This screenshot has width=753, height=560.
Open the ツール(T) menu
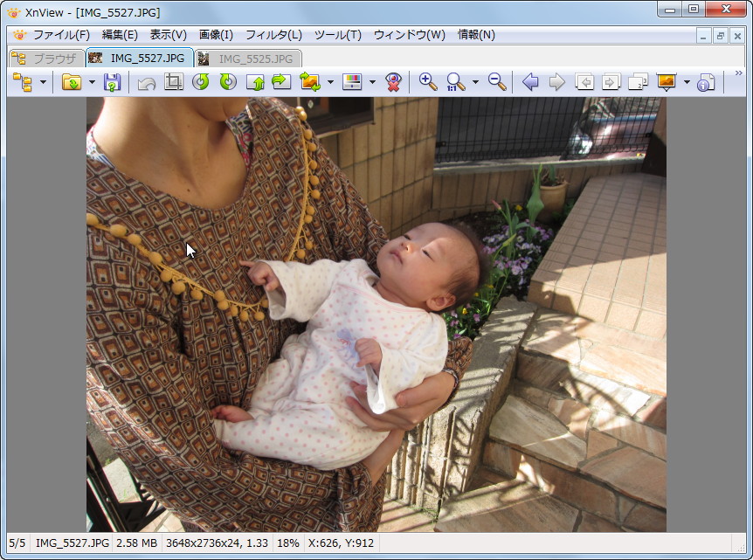coord(337,35)
